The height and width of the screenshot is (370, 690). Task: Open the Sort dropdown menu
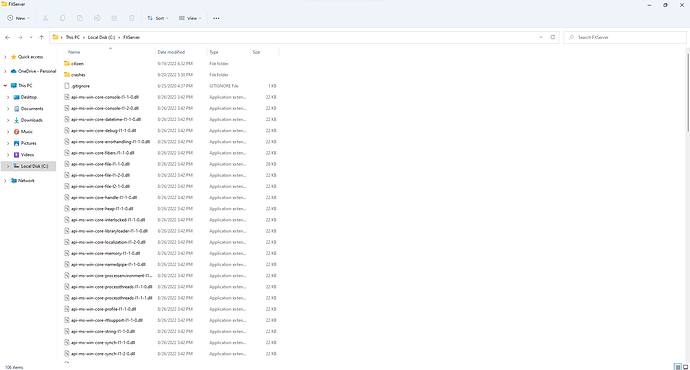(158, 18)
